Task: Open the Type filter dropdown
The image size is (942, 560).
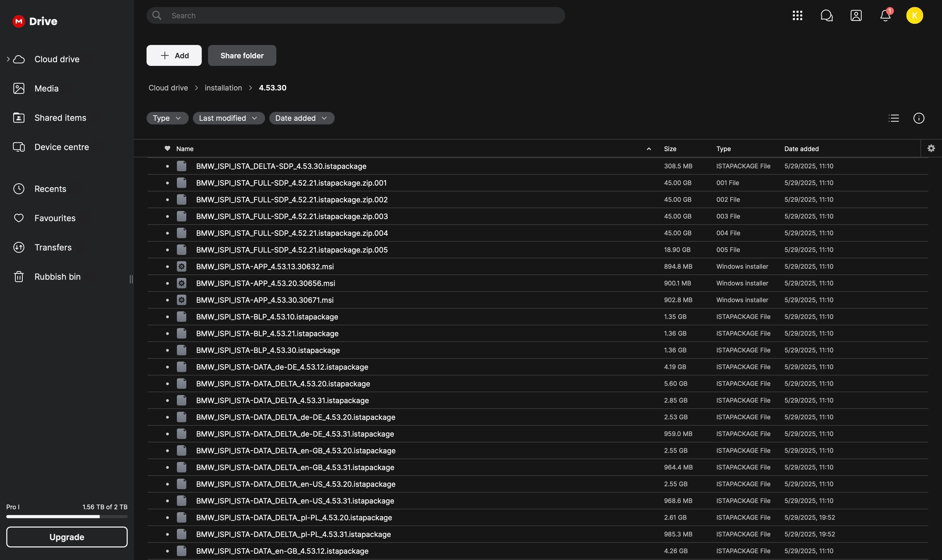Action: [167, 118]
